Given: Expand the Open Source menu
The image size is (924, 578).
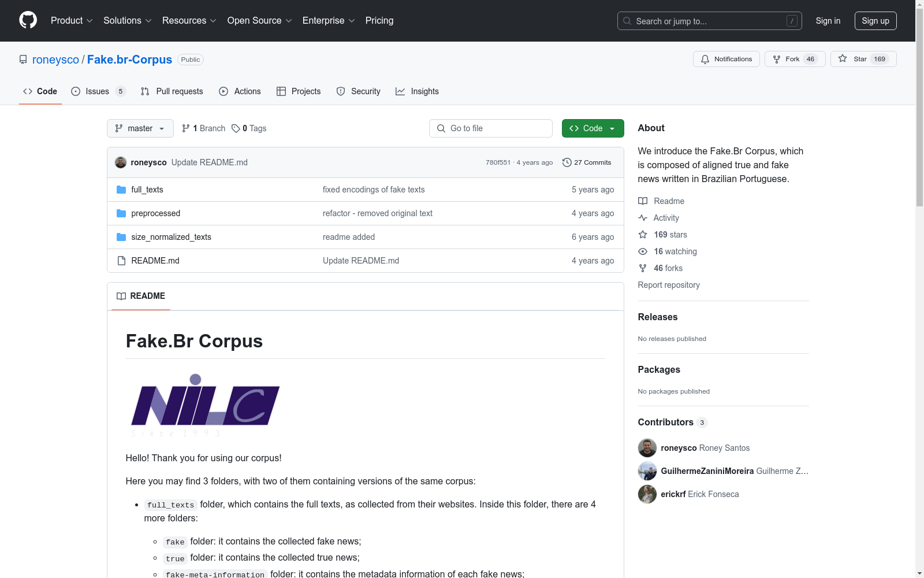Looking at the screenshot, I should click(260, 21).
